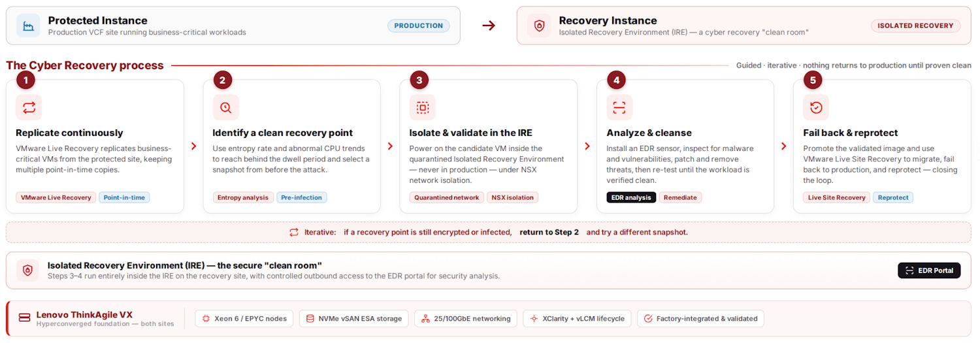
Task: Click The Cyber Recovery process title
Action: coord(85,65)
